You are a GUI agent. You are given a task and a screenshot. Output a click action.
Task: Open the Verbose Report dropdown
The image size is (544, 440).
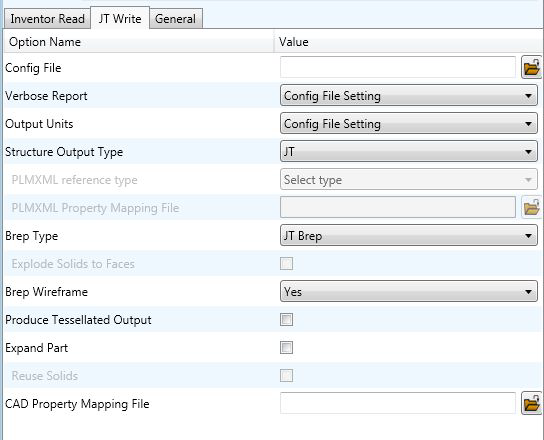pyautogui.click(x=409, y=95)
